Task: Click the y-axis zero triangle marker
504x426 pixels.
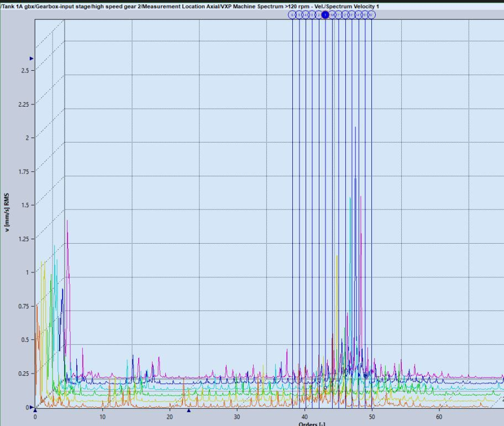Action: (x=32, y=407)
